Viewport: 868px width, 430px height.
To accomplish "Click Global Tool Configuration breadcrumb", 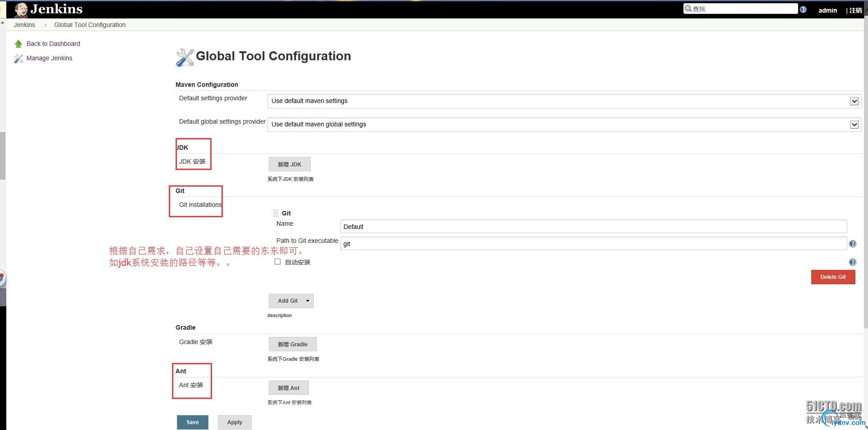I will (x=90, y=25).
